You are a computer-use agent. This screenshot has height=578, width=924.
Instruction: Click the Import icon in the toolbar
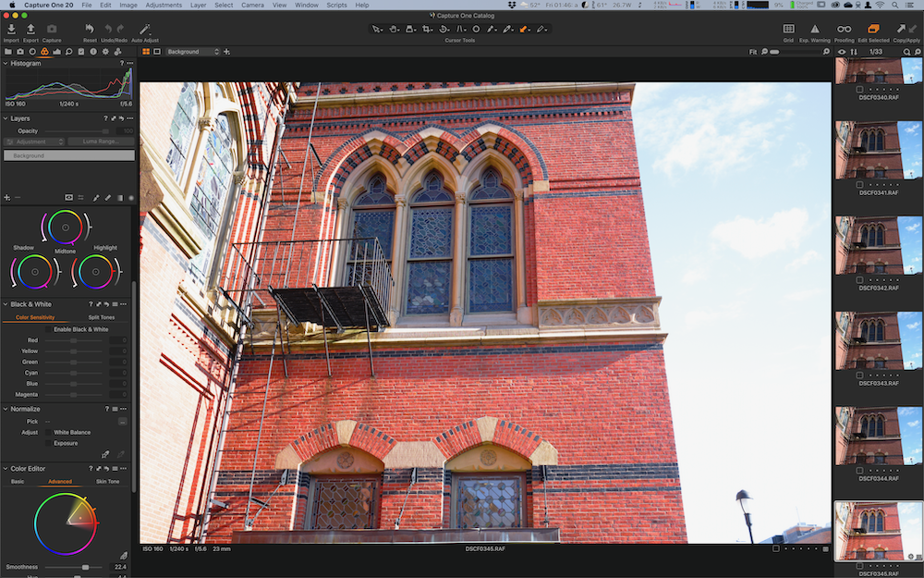(11, 30)
